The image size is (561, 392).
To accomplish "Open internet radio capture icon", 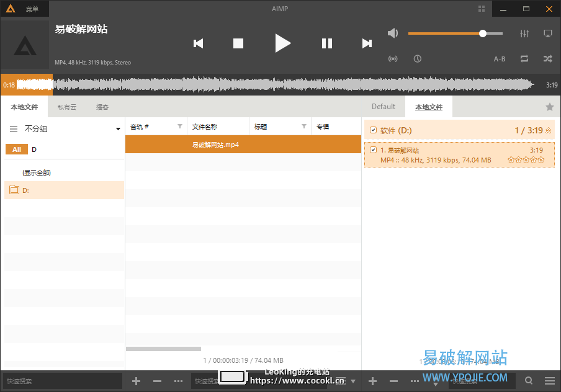I will pos(393,59).
